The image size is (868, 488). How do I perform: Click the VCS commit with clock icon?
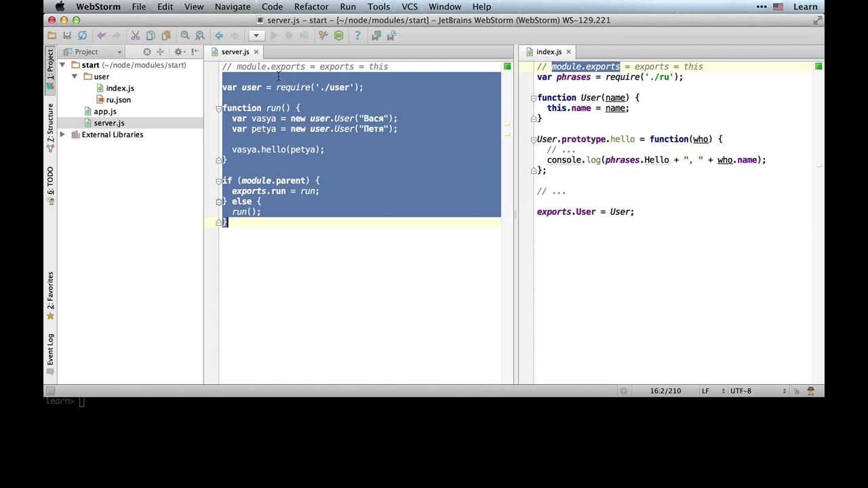coord(391,35)
